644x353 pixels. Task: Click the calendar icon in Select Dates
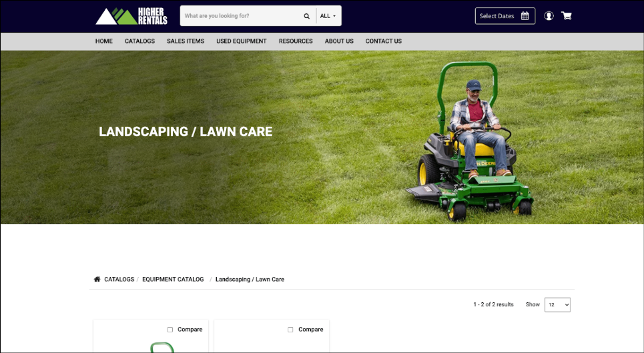point(525,16)
